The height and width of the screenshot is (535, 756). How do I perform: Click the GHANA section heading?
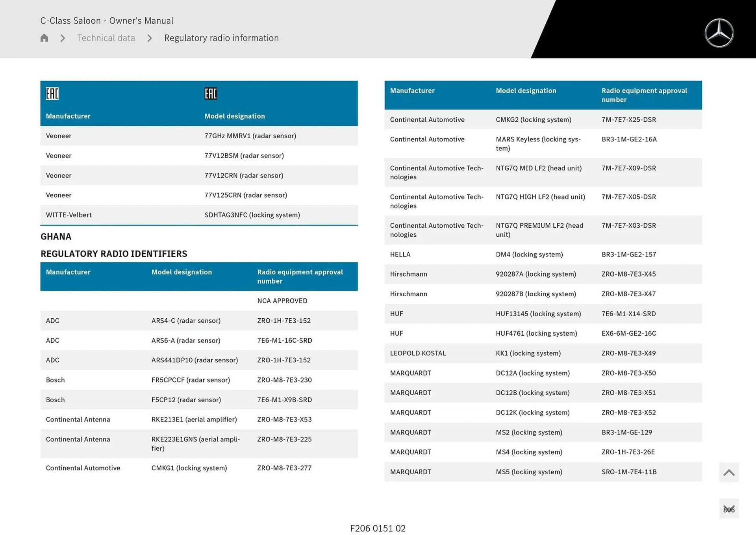[56, 237]
